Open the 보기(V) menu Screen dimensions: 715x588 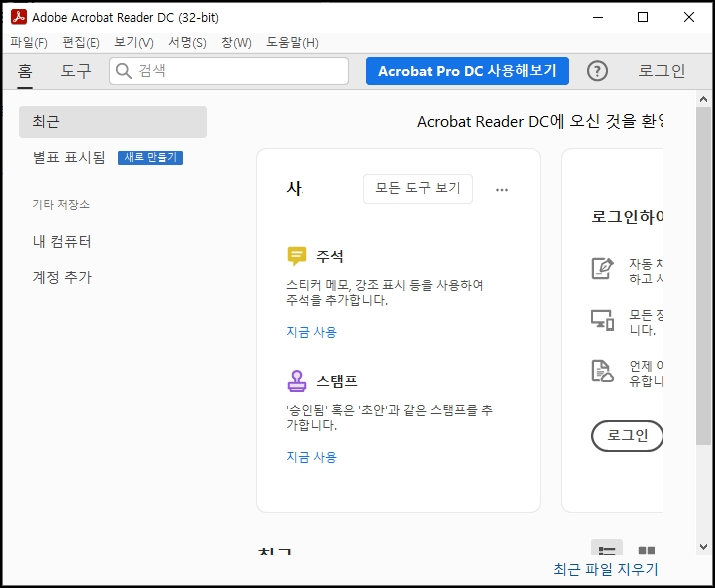point(134,42)
